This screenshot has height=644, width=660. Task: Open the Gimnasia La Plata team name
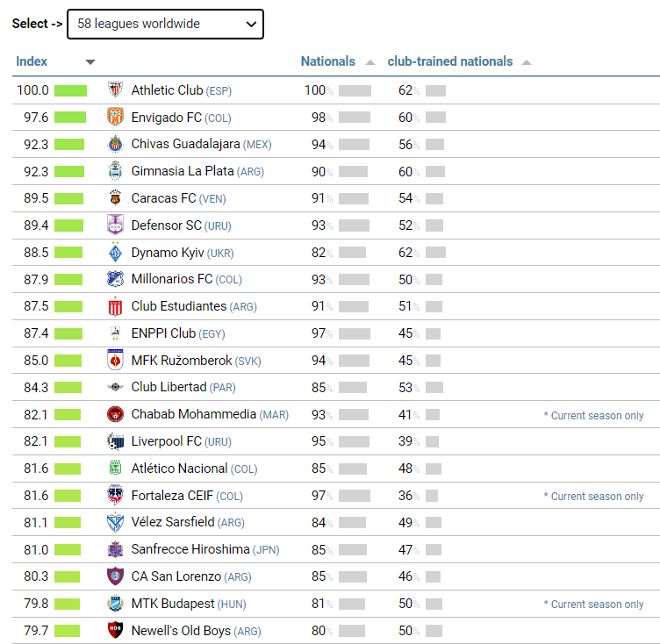pos(185,172)
